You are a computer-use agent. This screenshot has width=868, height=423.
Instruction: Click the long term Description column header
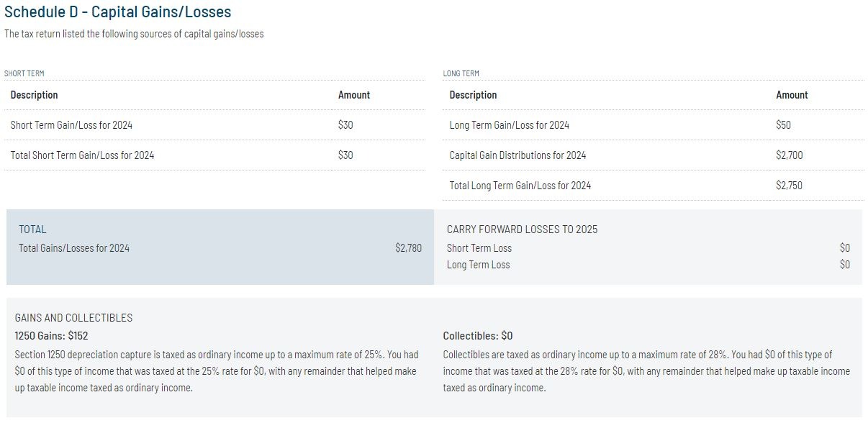[473, 95]
